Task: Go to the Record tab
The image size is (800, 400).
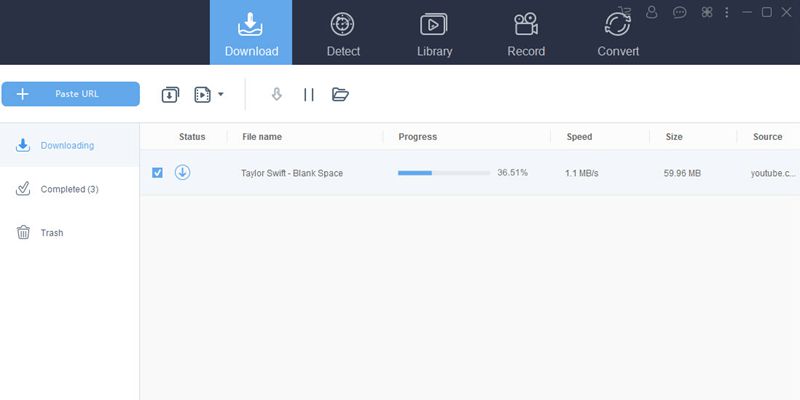Action: (526, 32)
